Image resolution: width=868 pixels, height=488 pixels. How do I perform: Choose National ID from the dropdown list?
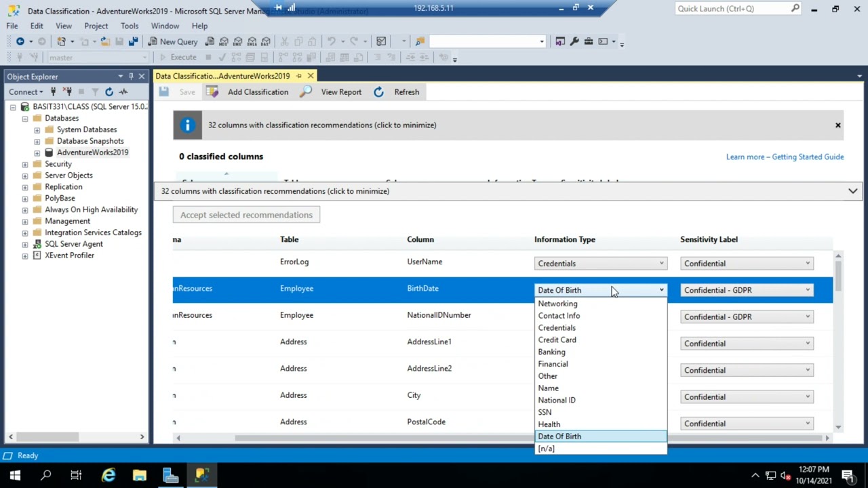(601, 400)
